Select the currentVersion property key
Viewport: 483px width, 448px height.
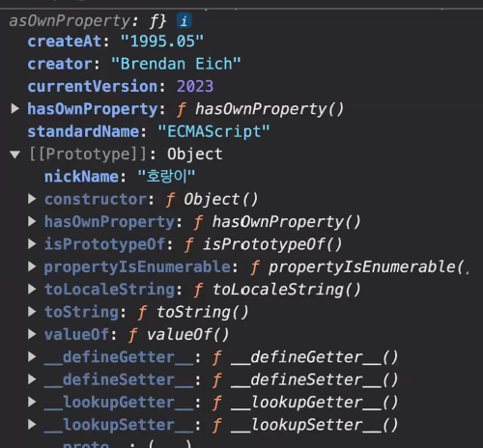(93, 87)
